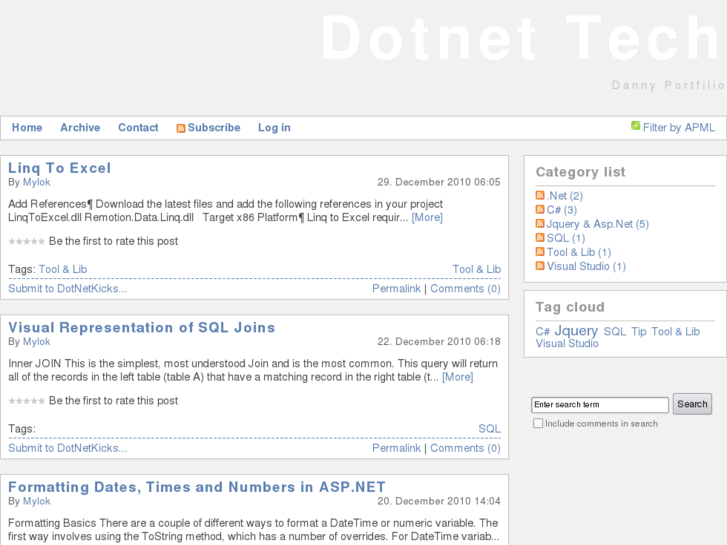The width and height of the screenshot is (727, 545).
Task: Click date text 29. December 2010 06:05
Action: click(439, 182)
